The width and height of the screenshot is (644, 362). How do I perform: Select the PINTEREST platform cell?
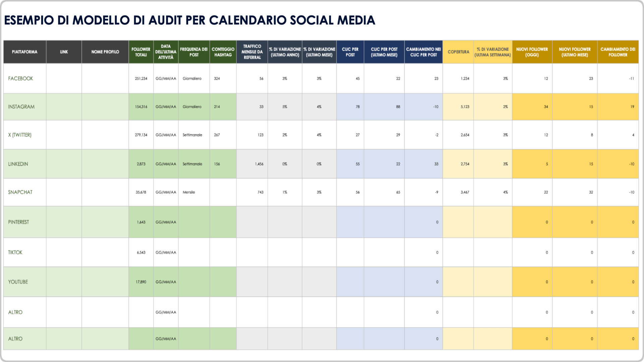click(x=25, y=222)
